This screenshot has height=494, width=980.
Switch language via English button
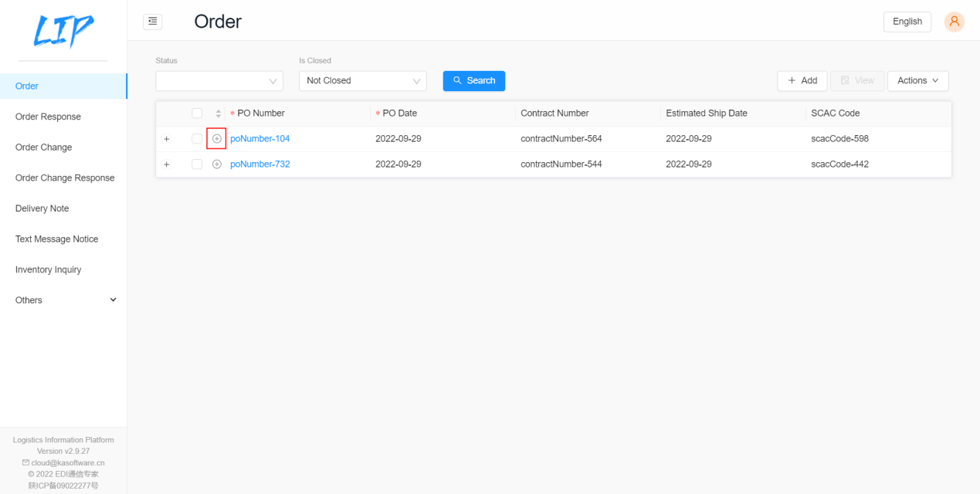pyautogui.click(x=907, y=22)
